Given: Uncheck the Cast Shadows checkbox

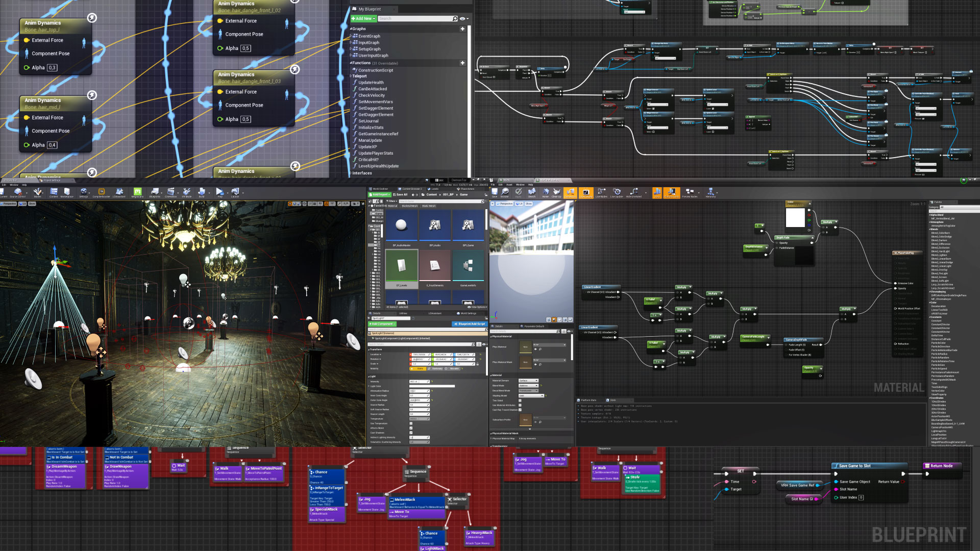Looking at the screenshot, I should click(x=411, y=433).
